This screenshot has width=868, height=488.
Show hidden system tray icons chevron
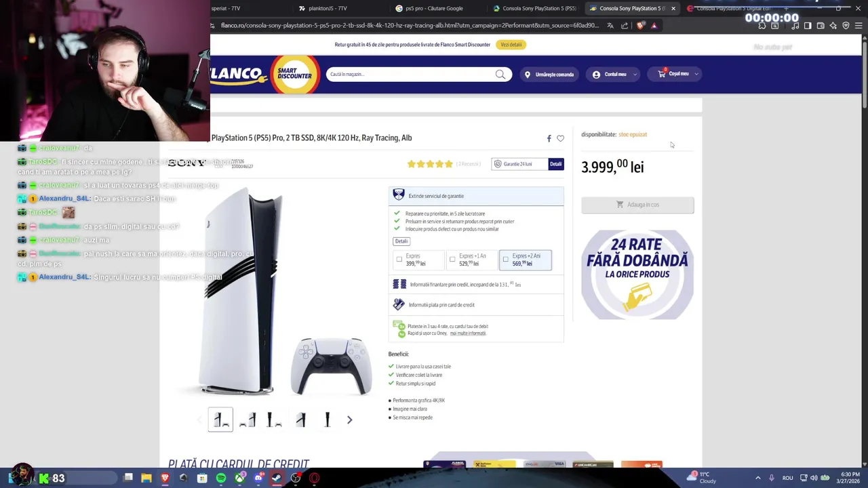click(758, 478)
